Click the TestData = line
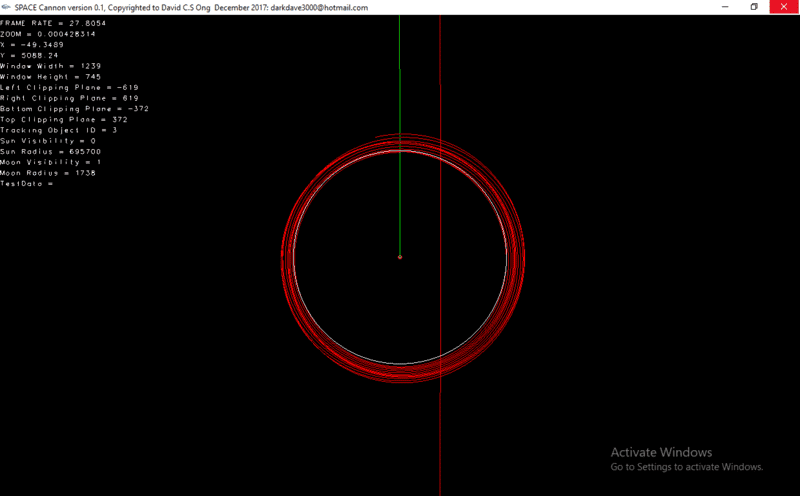This screenshot has width=800, height=496. pos(26,184)
